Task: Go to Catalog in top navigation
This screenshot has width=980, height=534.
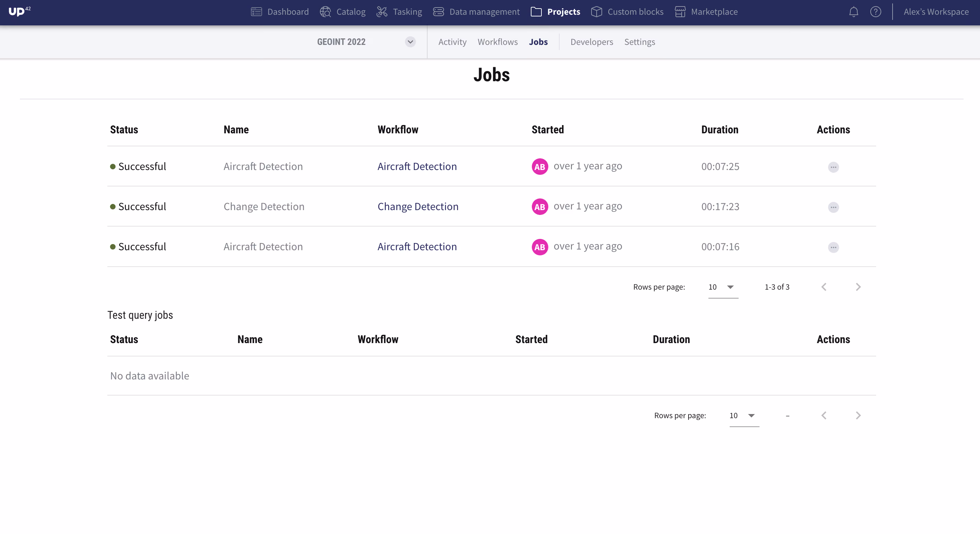Action: coord(343,12)
